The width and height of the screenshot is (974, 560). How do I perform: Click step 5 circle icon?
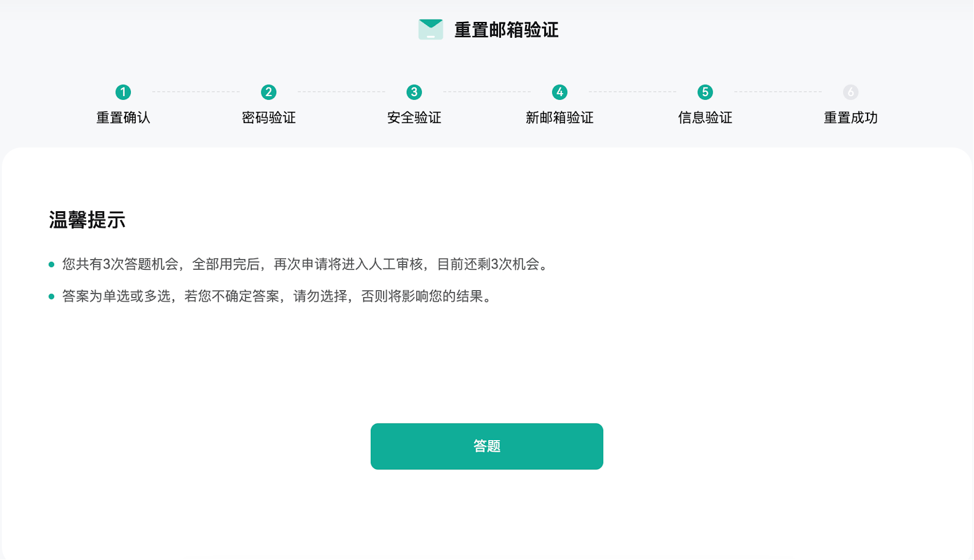(705, 92)
